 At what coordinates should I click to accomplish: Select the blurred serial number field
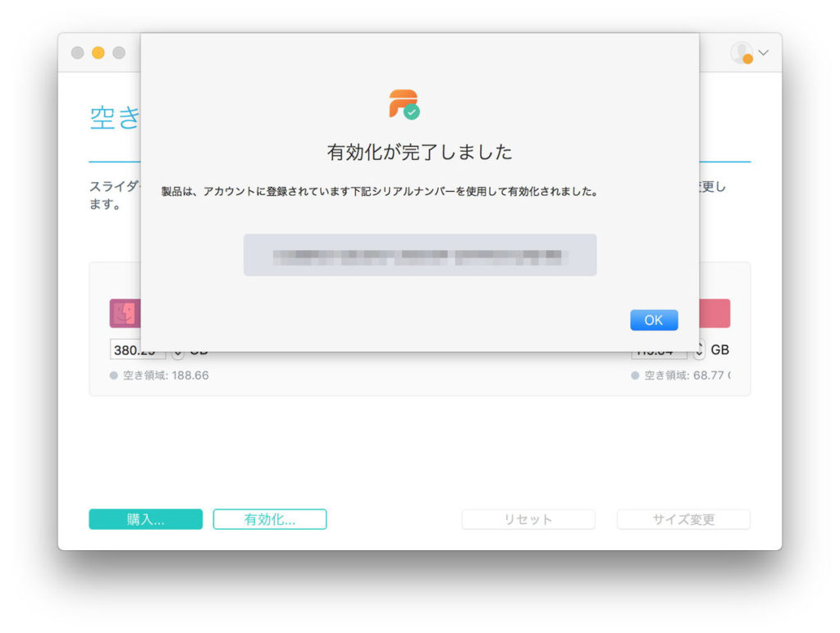tap(420, 255)
